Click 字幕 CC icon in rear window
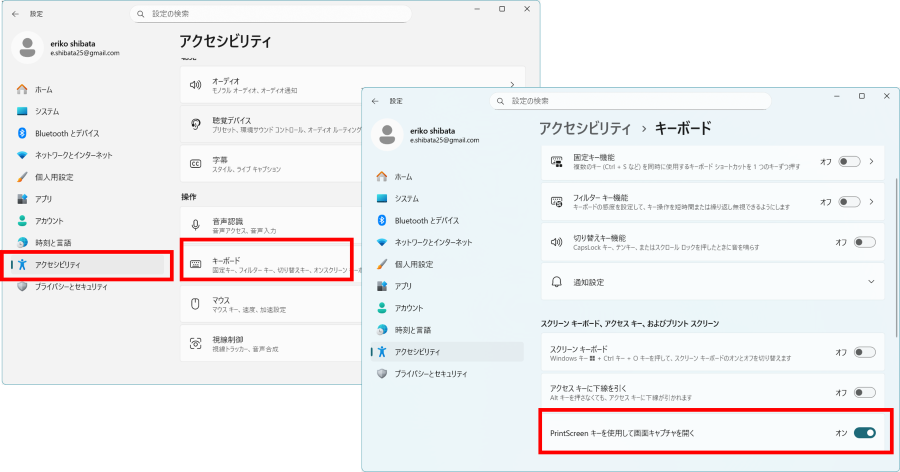 pyautogui.click(x=195, y=164)
